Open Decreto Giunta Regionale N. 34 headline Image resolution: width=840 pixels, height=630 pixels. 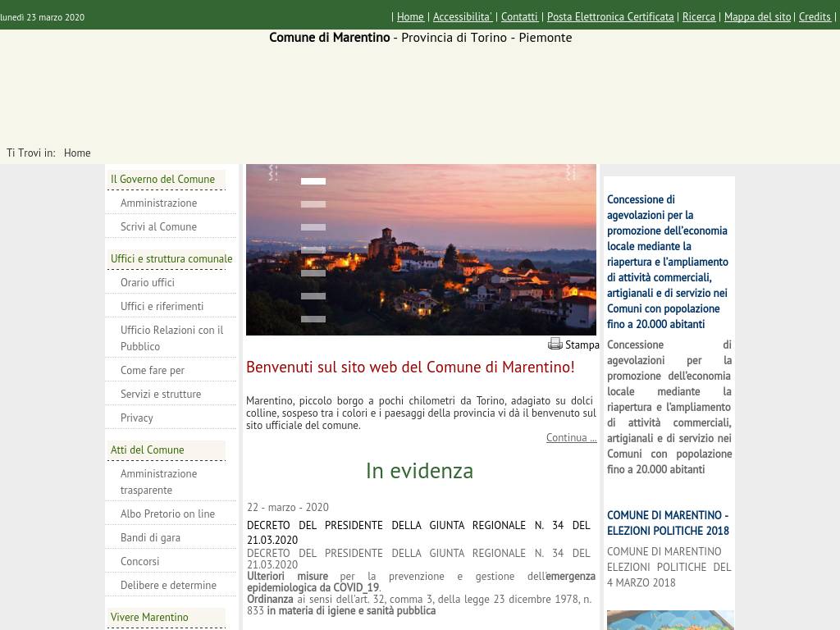click(418, 532)
